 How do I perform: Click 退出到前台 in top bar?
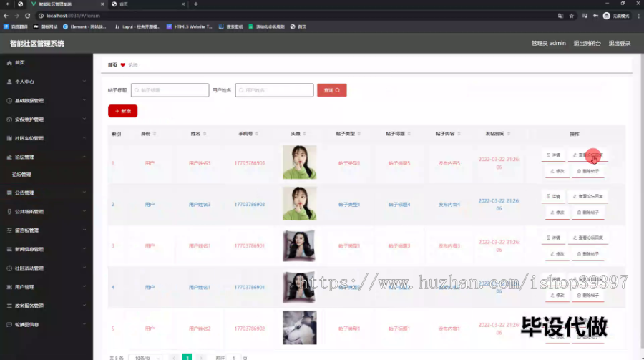(587, 43)
